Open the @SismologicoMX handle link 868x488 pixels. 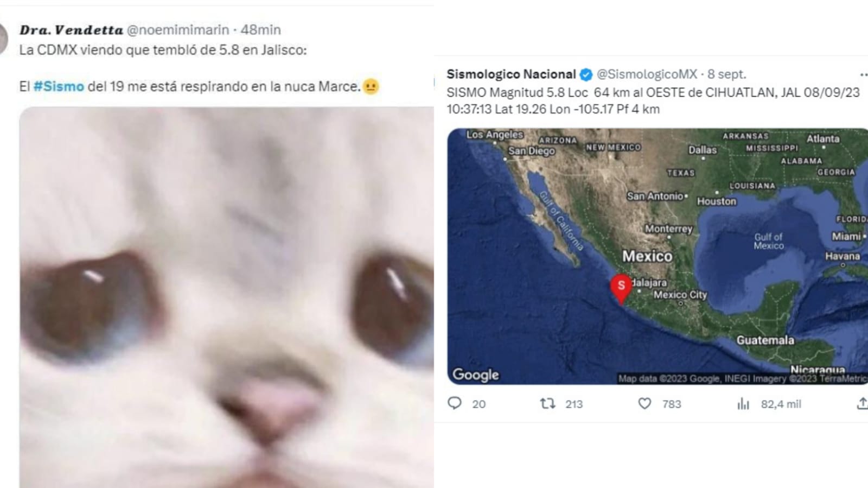[x=647, y=74]
